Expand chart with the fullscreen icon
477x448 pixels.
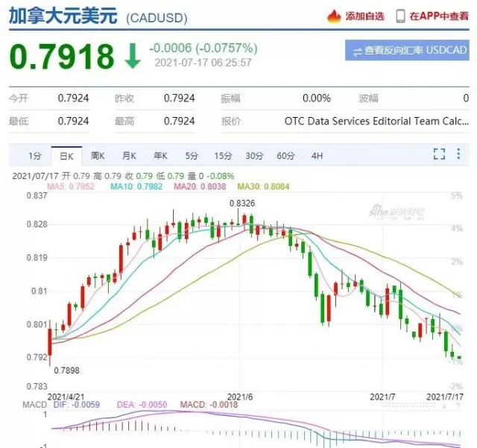pyautogui.click(x=439, y=154)
